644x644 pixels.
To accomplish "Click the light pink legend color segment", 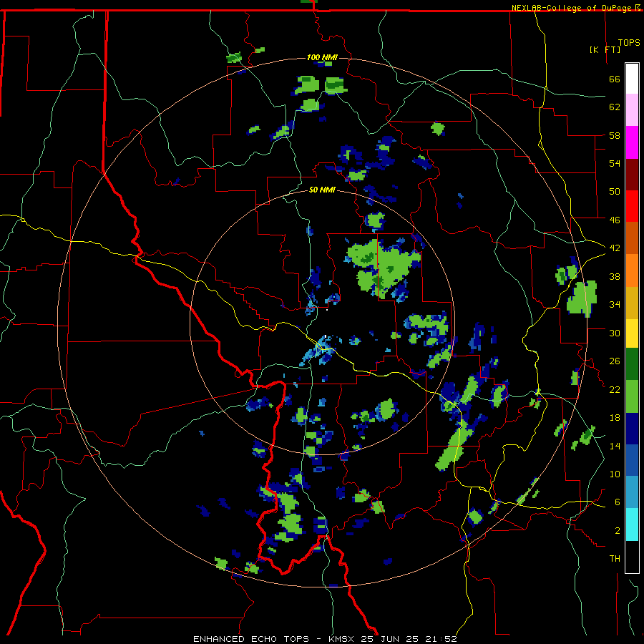I will pyautogui.click(x=632, y=109).
